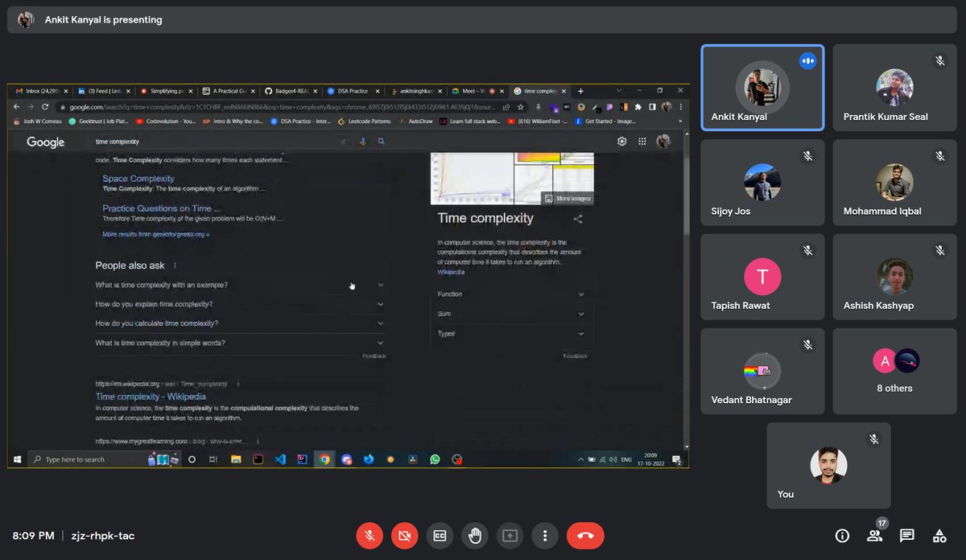
Task: Open 'Time complexity - Wikipedia' result
Action: (x=151, y=397)
